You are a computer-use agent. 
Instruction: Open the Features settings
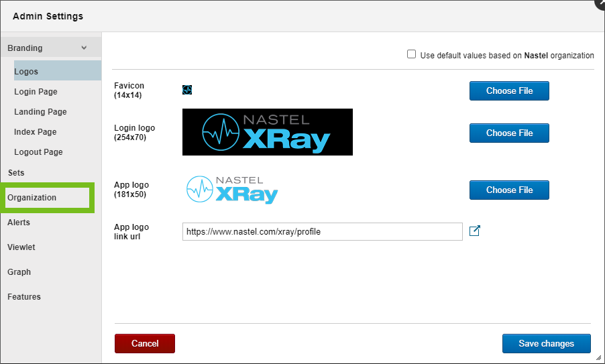(x=24, y=296)
